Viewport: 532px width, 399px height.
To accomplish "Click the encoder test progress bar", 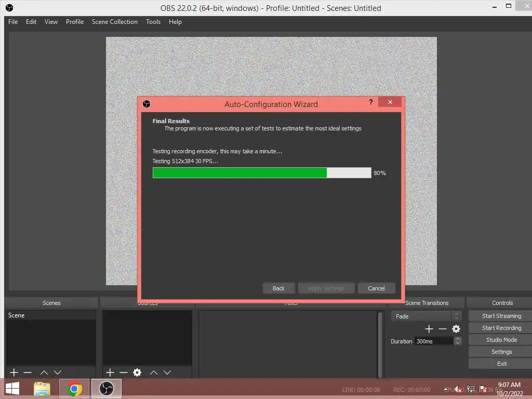I will (262, 172).
